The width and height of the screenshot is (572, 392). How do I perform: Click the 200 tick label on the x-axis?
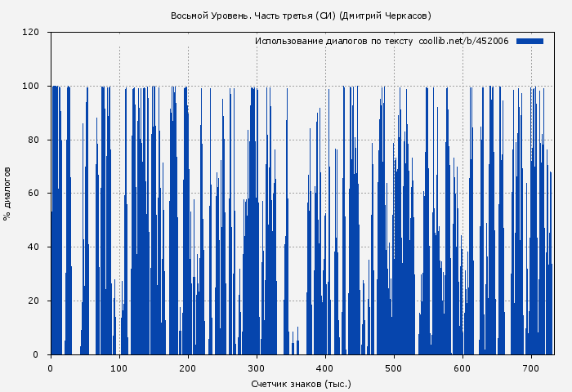click(x=188, y=367)
